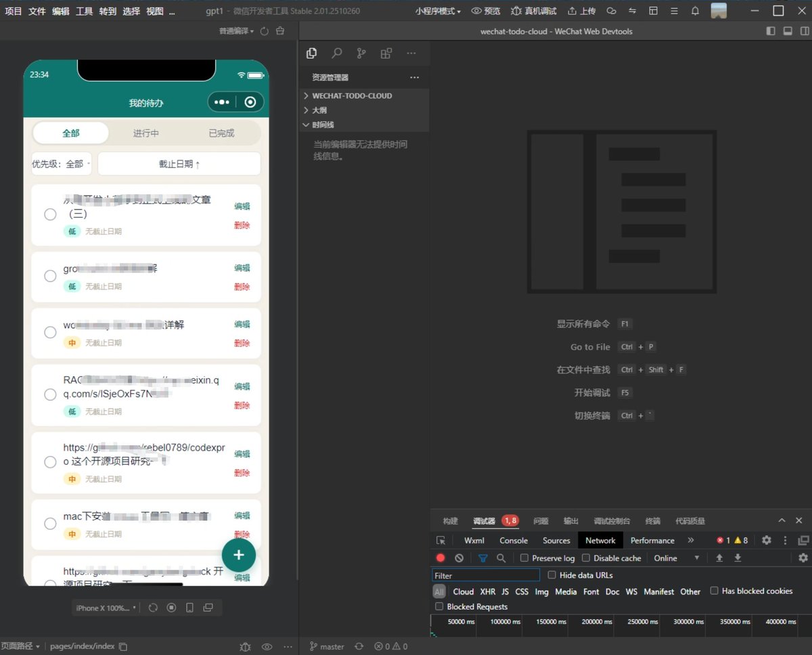Select the 进行中 tab in the todo app

(146, 133)
